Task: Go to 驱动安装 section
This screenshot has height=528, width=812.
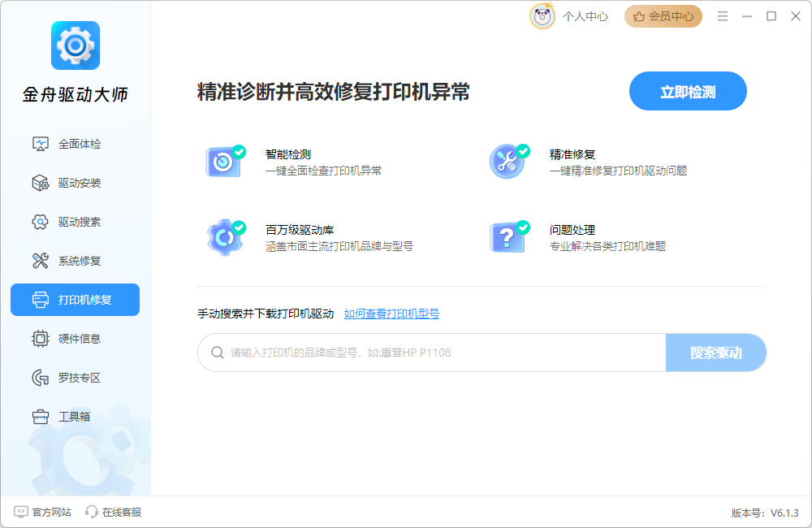Action: point(75,183)
